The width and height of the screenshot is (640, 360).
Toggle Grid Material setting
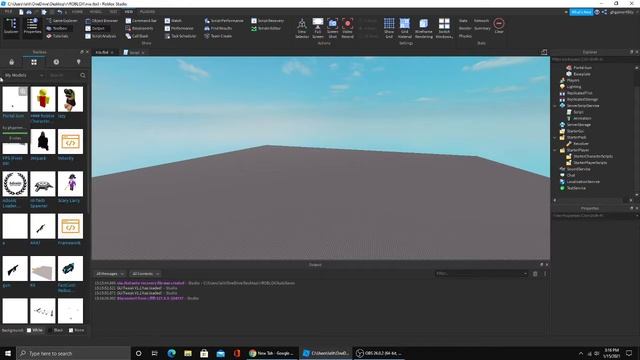404,28
